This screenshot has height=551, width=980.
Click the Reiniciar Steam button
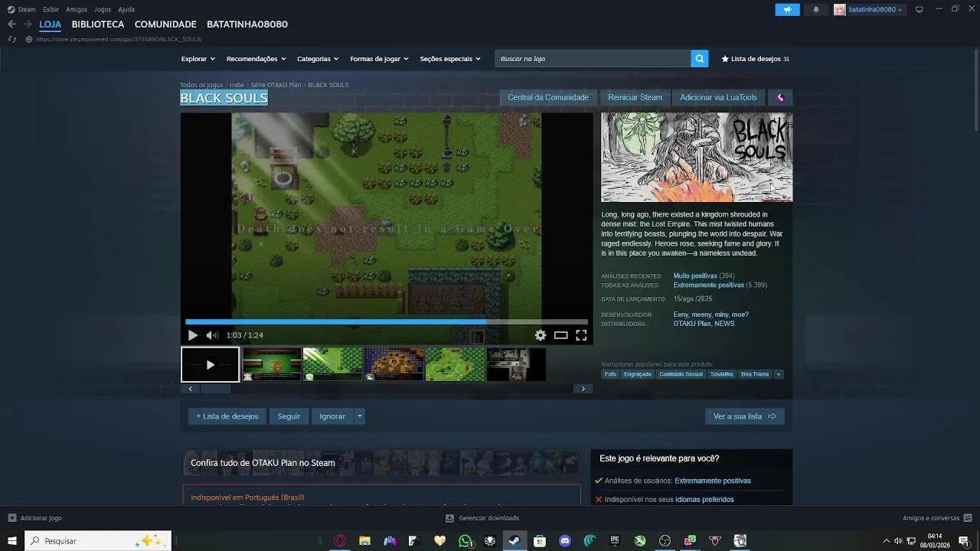coord(635,97)
